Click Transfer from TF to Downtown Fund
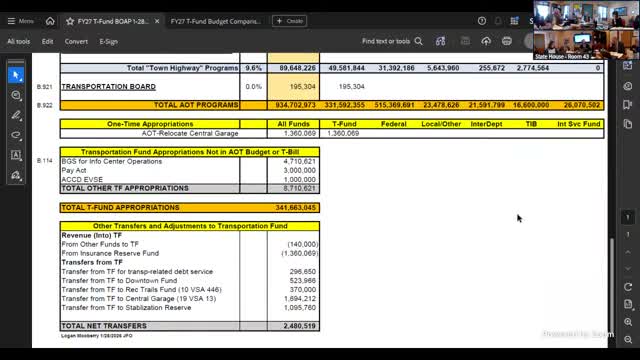Screen dimensions: 640x360 [119, 281]
